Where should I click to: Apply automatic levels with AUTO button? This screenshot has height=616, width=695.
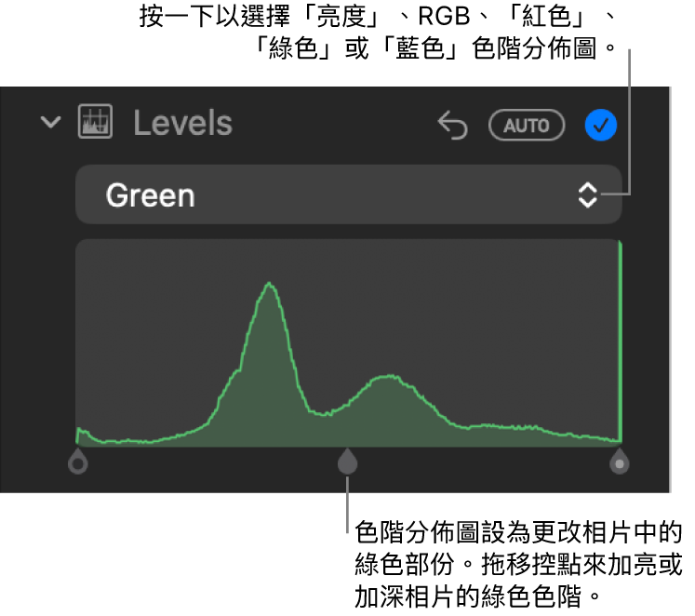527,126
